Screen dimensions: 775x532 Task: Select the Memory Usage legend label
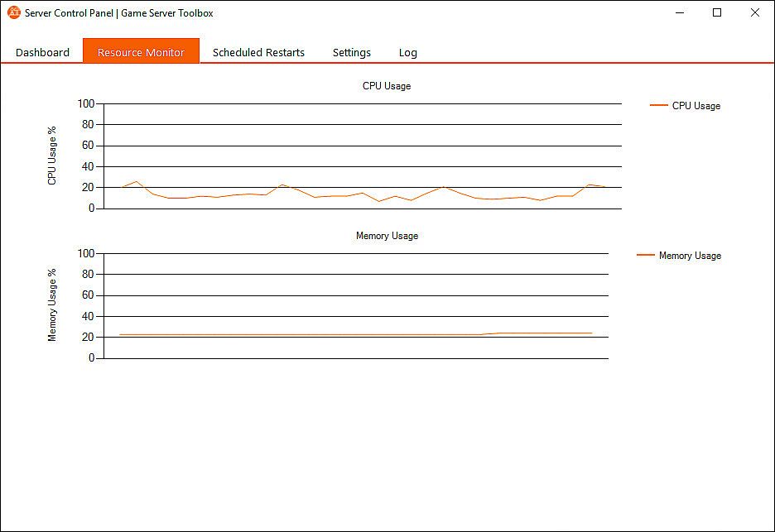point(690,256)
